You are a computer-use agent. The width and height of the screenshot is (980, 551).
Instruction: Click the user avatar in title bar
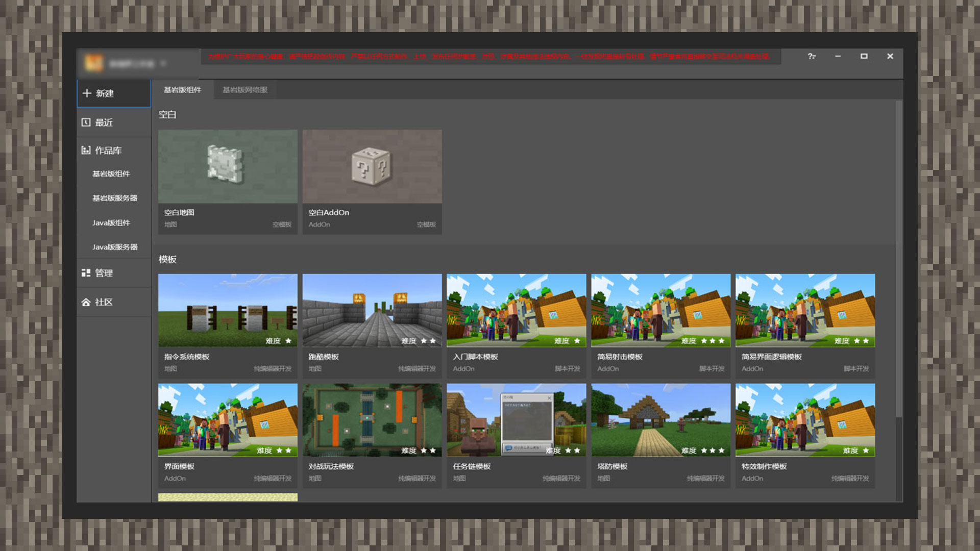[94, 63]
